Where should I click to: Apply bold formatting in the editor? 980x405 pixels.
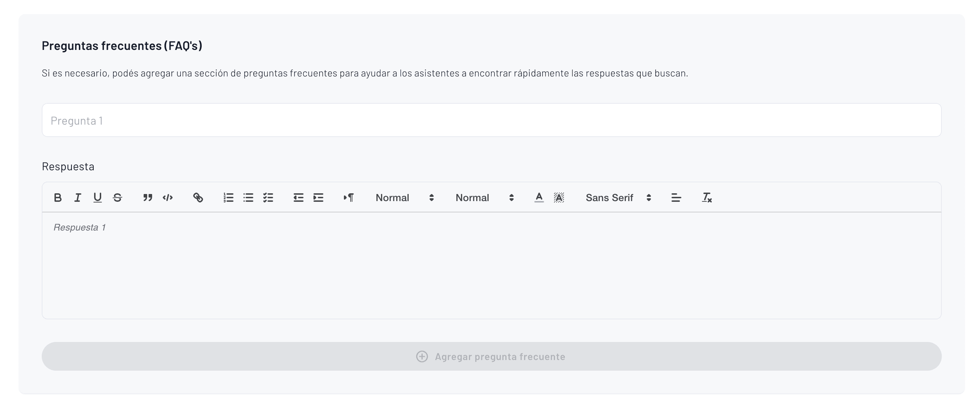click(x=58, y=198)
